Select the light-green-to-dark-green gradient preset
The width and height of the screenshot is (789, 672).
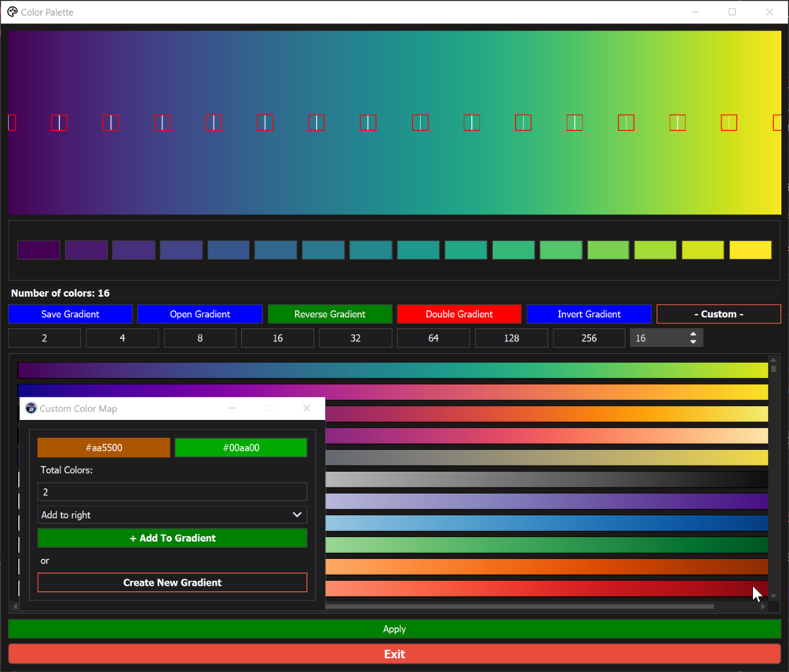click(546, 545)
